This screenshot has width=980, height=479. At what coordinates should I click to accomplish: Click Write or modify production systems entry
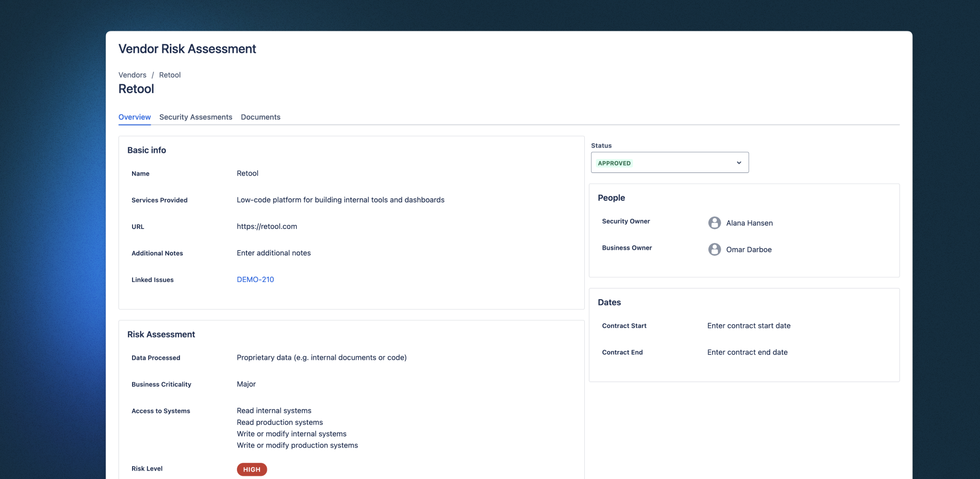click(297, 445)
